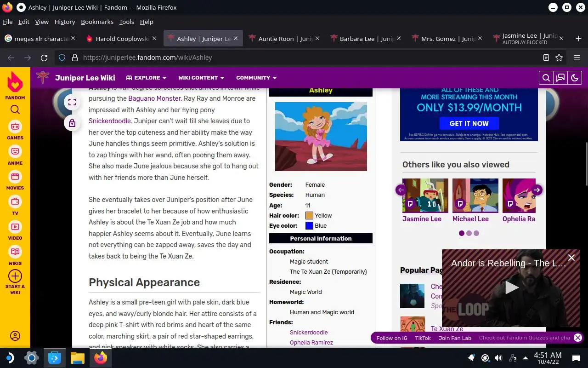588x368 pixels.
Task: Open the user profile icon in sidebar
Action: [15, 336]
